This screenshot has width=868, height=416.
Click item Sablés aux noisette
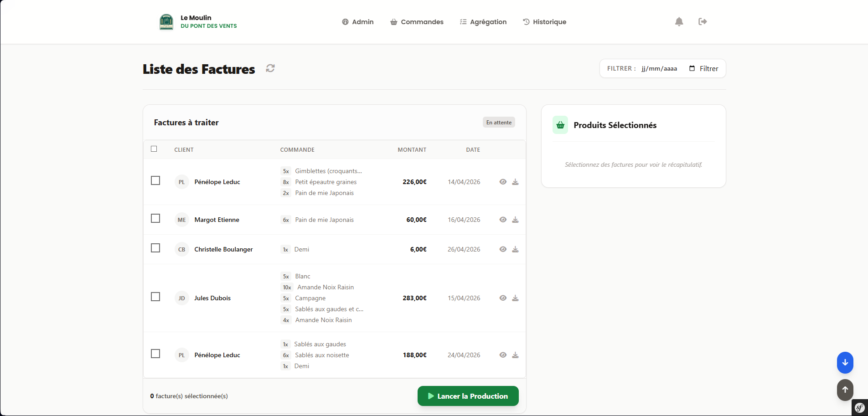click(x=322, y=355)
